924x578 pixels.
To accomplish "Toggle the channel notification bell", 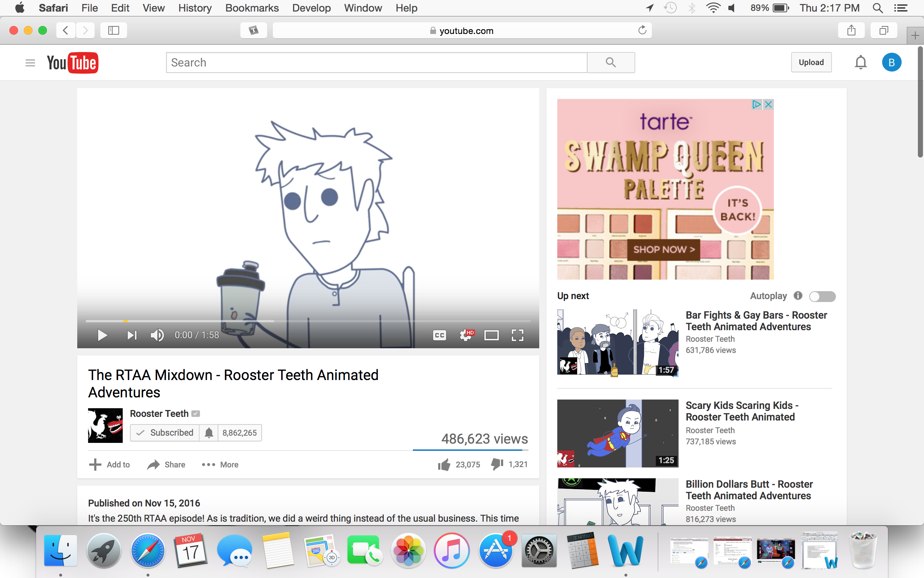I will 209,433.
